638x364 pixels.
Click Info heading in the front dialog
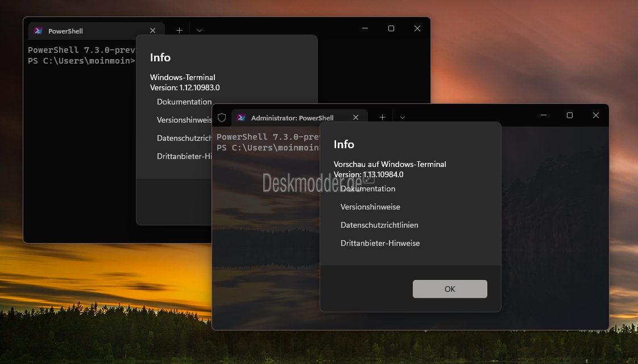click(x=344, y=144)
